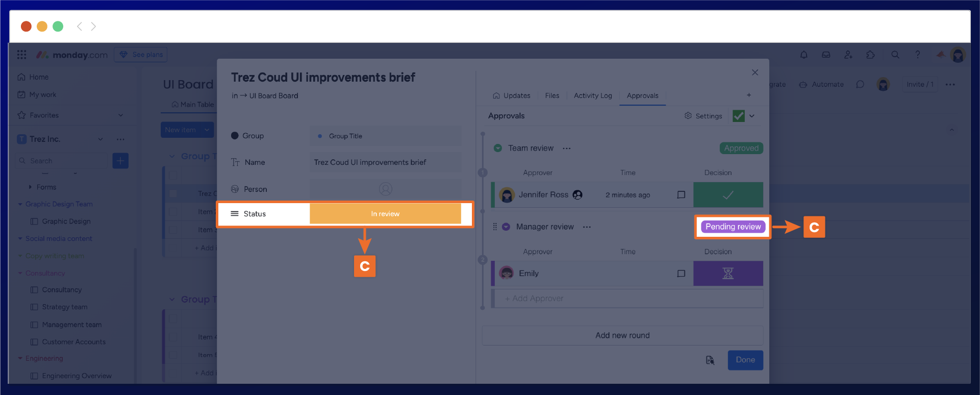
Task: Click Add new round button
Action: click(622, 335)
